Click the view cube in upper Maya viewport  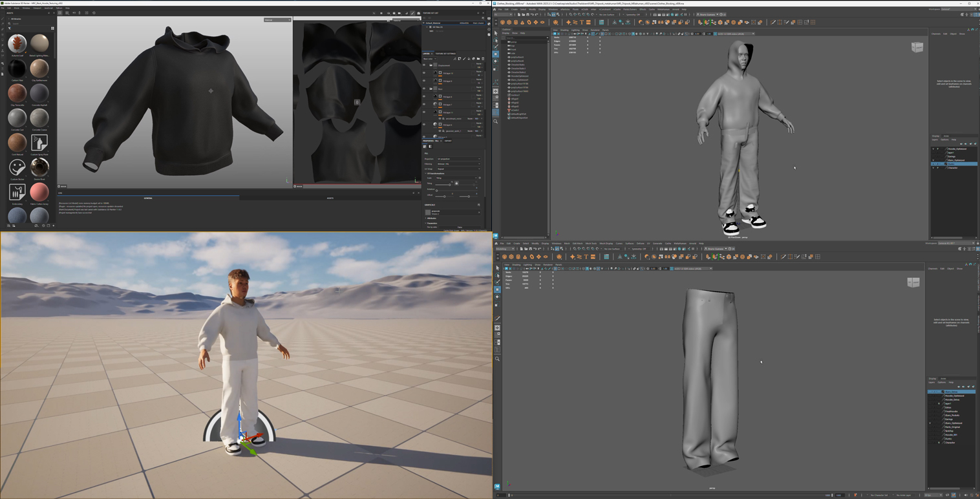(917, 47)
